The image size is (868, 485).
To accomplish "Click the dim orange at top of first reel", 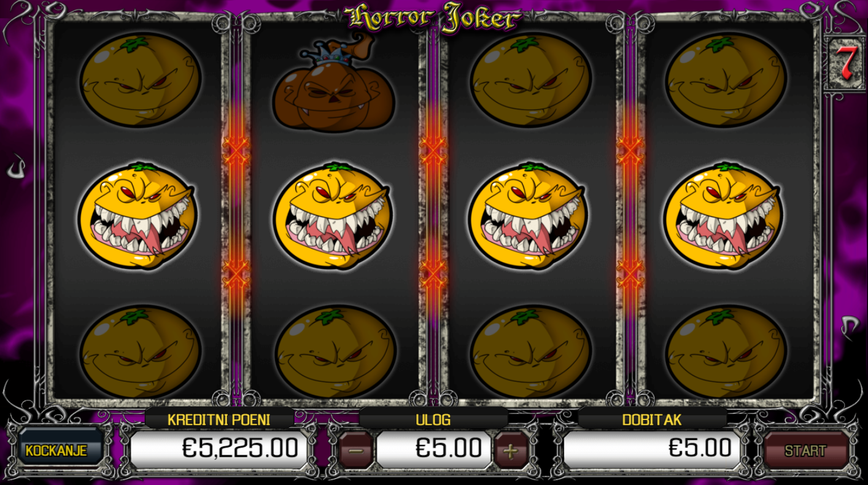I will (x=140, y=80).
